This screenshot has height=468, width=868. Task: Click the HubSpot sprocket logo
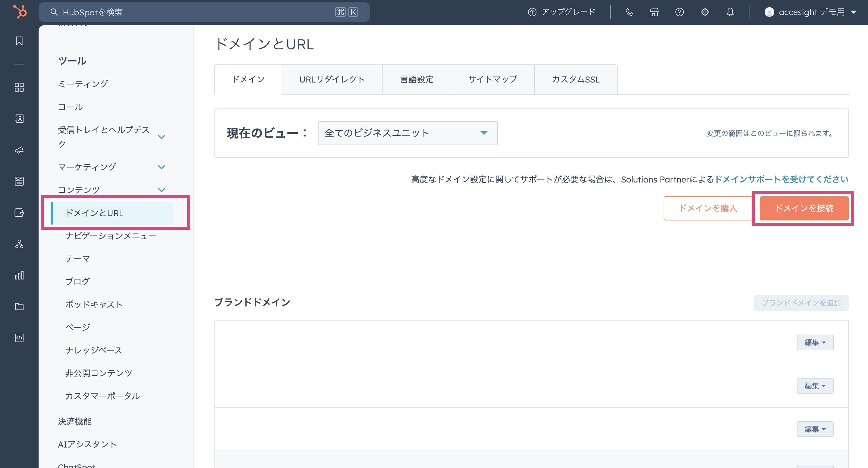pos(20,12)
